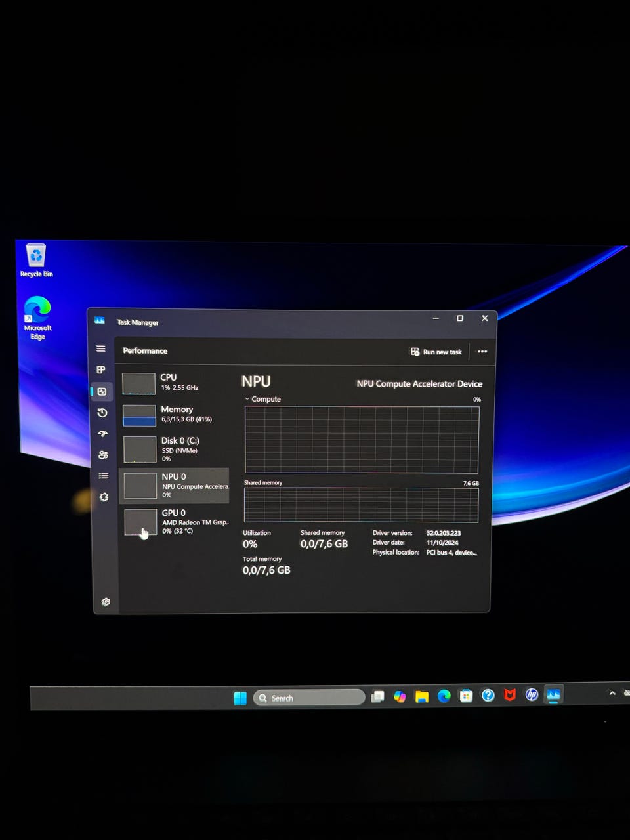Show hidden system tray icons chevron

coord(612,693)
